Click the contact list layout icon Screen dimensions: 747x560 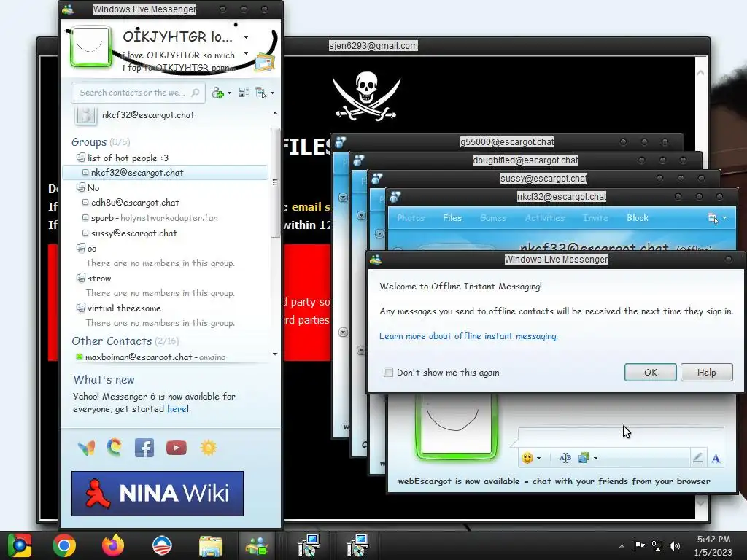(x=244, y=93)
